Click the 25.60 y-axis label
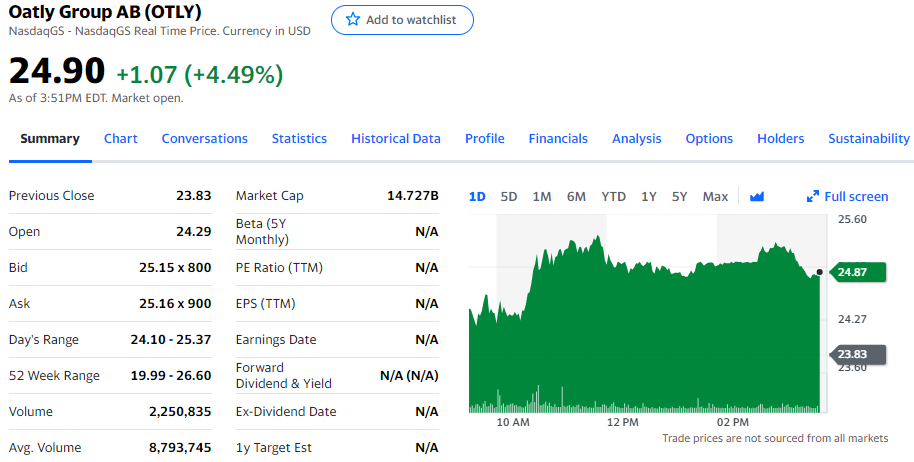 click(x=852, y=220)
